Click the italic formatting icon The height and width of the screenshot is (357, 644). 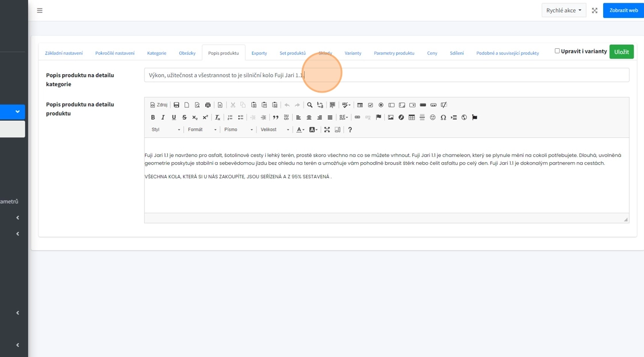(163, 117)
